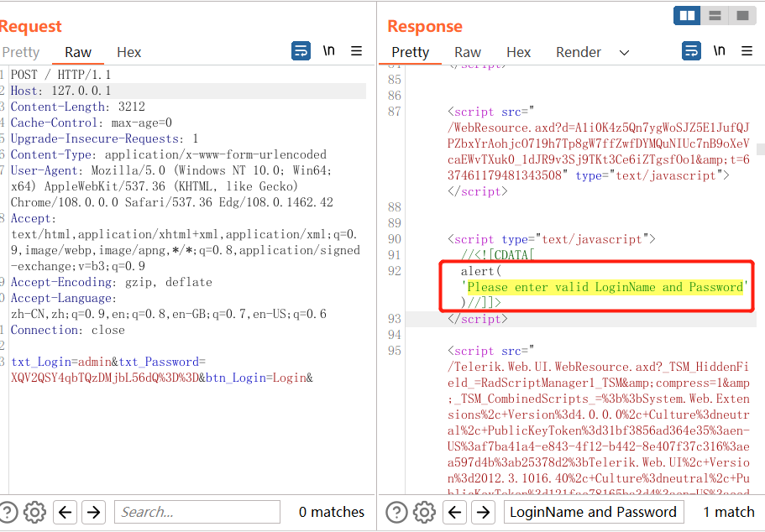Screen dimensions: 765x532
Task: Click the '0 matches' status in Request
Action: [332, 512]
